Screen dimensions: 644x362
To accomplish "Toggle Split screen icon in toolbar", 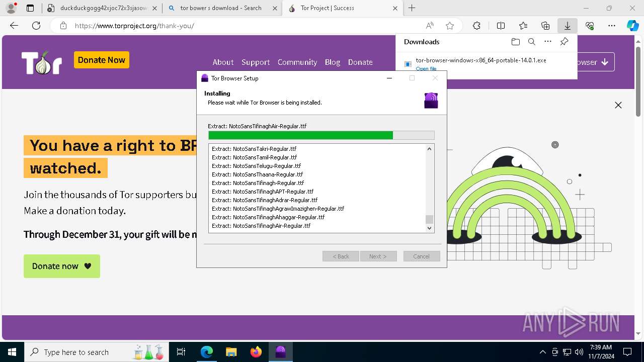I will pos(501,26).
